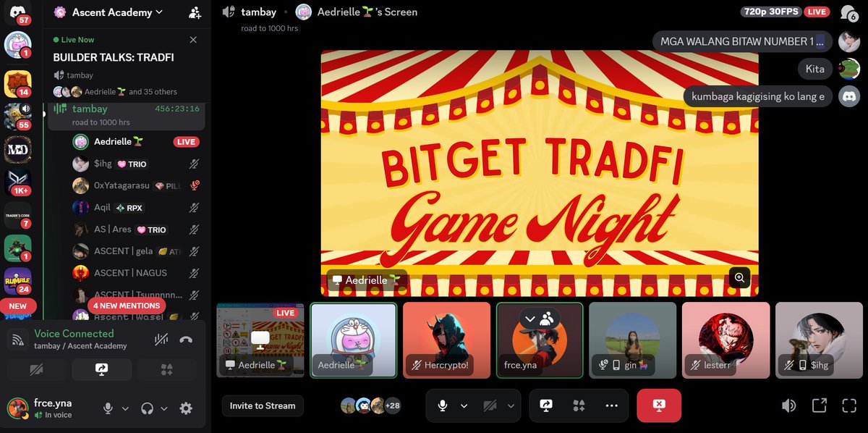The image size is (868, 433).
Task: Select the frce.yna participant tile
Action: click(x=540, y=340)
